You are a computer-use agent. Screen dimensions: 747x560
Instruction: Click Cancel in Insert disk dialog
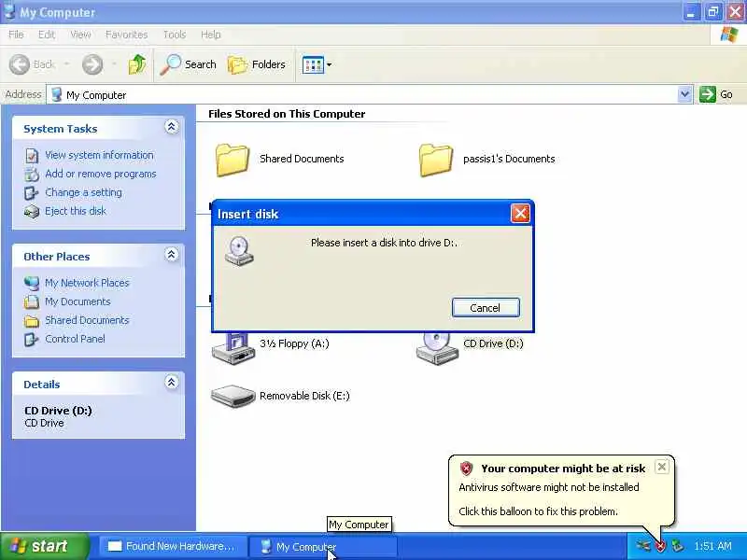(486, 308)
